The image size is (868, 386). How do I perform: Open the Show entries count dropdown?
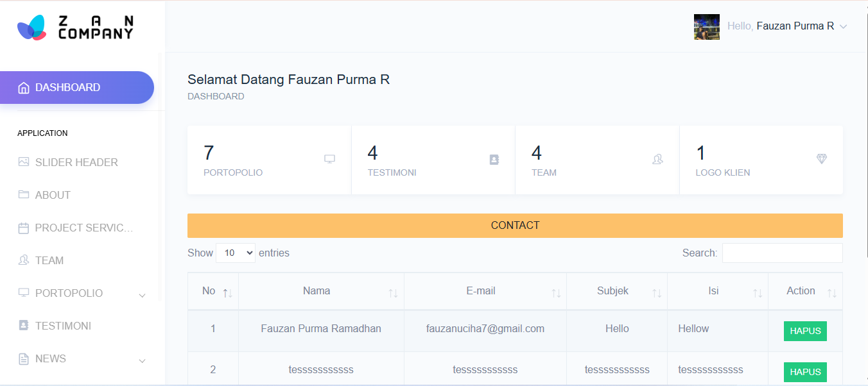tap(236, 253)
